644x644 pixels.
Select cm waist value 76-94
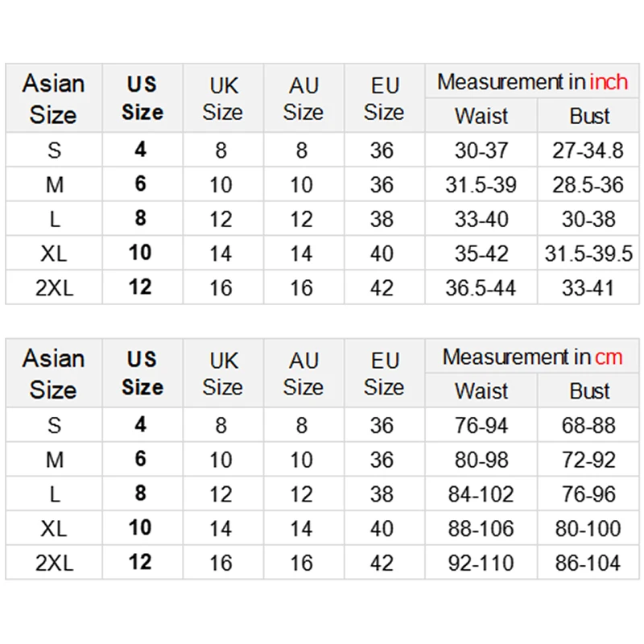(481, 426)
